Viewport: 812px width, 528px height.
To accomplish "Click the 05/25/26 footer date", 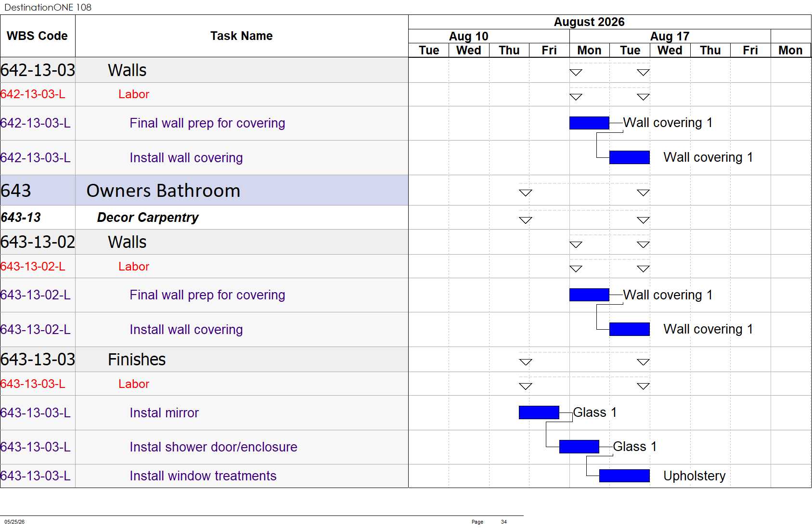I will 14,522.
